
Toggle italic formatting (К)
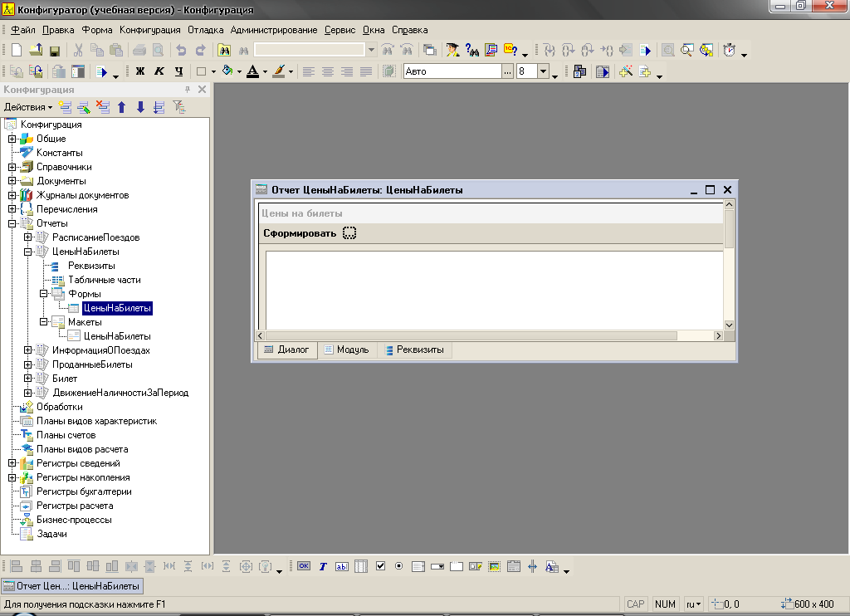pyautogui.click(x=159, y=72)
